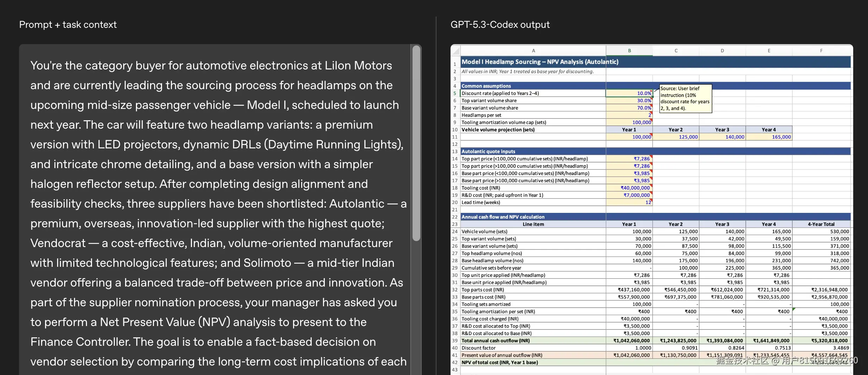Select total cash outflow ₹5,320,818,000
The image size is (868, 375).
(821, 340)
